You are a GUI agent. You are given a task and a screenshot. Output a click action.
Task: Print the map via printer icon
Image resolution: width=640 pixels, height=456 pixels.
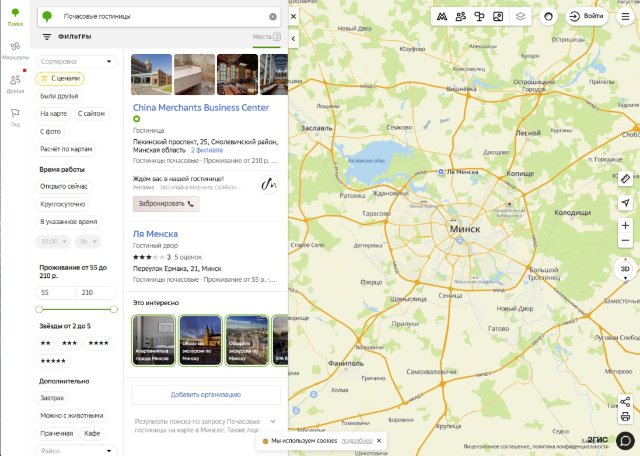point(625,417)
